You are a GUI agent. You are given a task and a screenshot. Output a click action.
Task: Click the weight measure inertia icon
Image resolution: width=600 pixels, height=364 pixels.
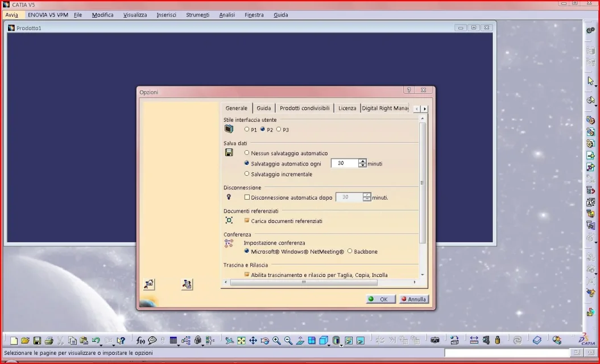498,341
